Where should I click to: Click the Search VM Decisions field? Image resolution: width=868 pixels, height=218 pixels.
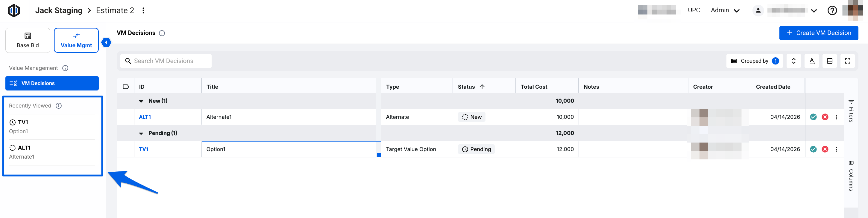166,61
